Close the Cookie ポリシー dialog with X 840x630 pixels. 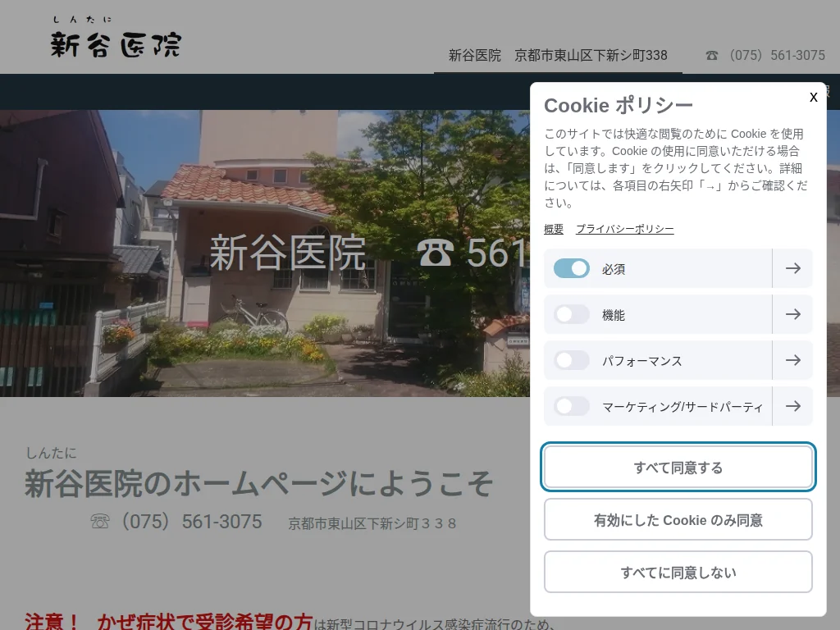pyautogui.click(x=813, y=97)
